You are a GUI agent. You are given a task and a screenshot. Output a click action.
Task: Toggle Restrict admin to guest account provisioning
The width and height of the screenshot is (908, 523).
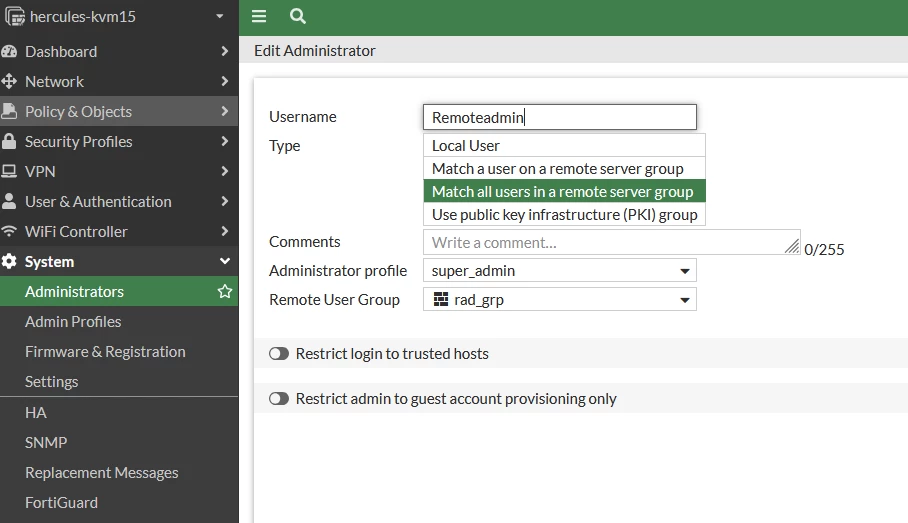pos(279,398)
